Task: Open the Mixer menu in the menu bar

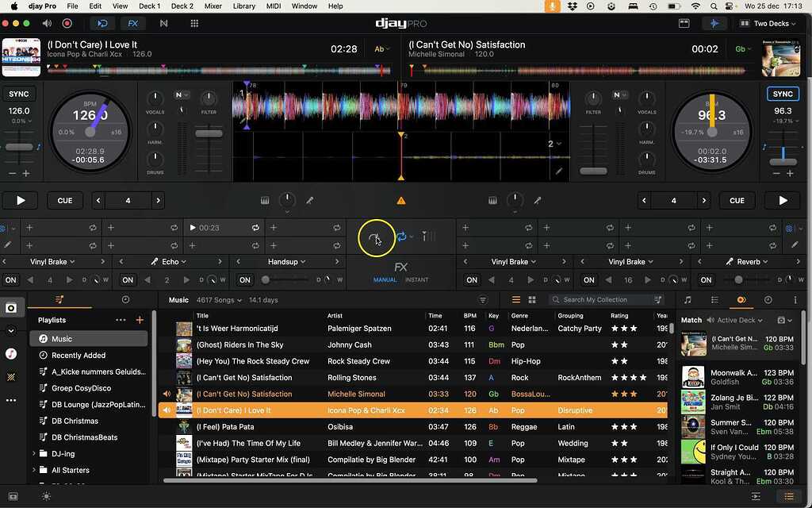Action: 213,6
